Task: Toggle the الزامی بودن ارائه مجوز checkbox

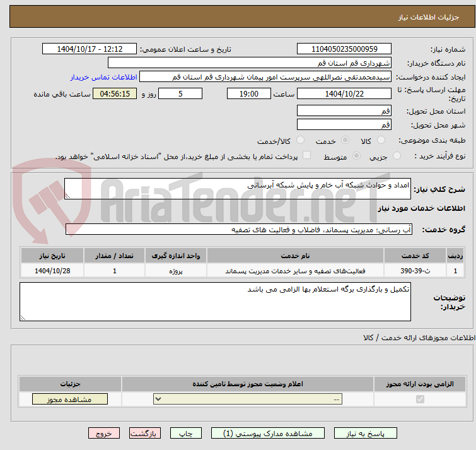Action: coord(420,399)
